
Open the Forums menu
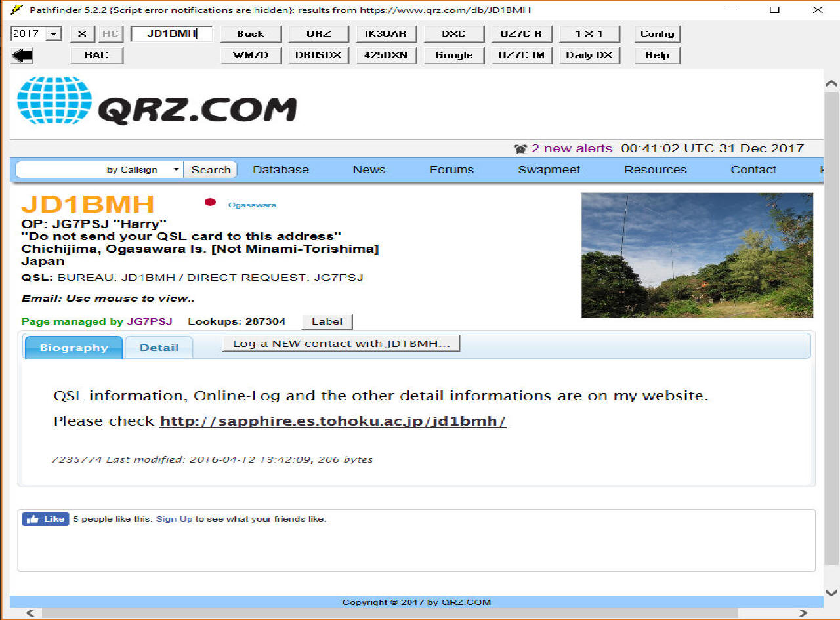click(x=451, y=169)
